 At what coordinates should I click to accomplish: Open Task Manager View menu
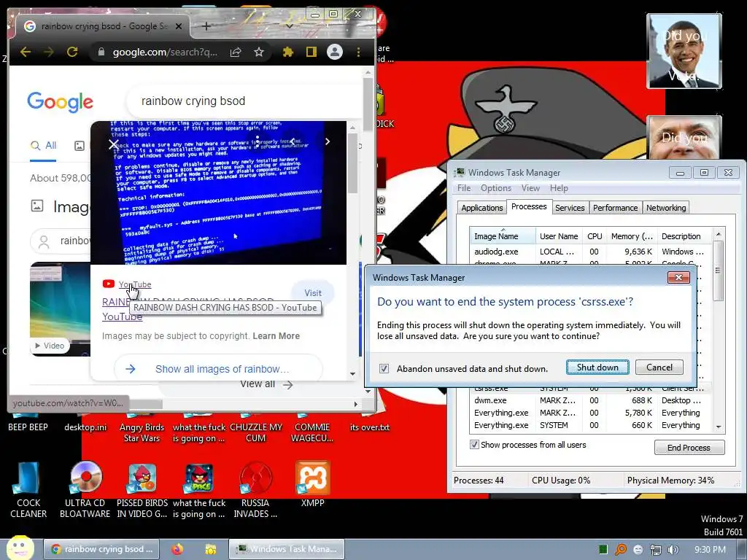tap(530, 188)
